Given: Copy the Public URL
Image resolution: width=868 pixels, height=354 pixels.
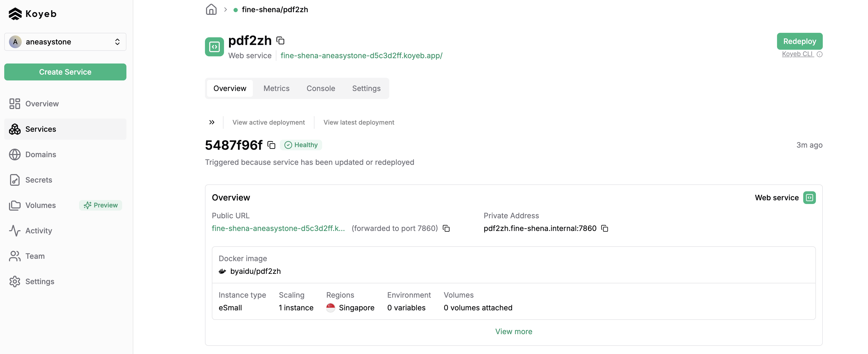Looking at the screenshot, I should [446, 229].
